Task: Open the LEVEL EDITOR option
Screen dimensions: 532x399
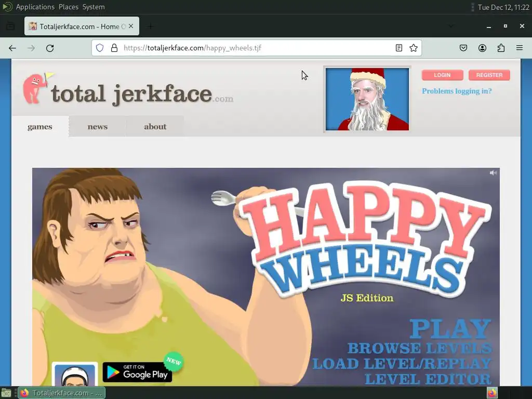Action: point(428,379)
